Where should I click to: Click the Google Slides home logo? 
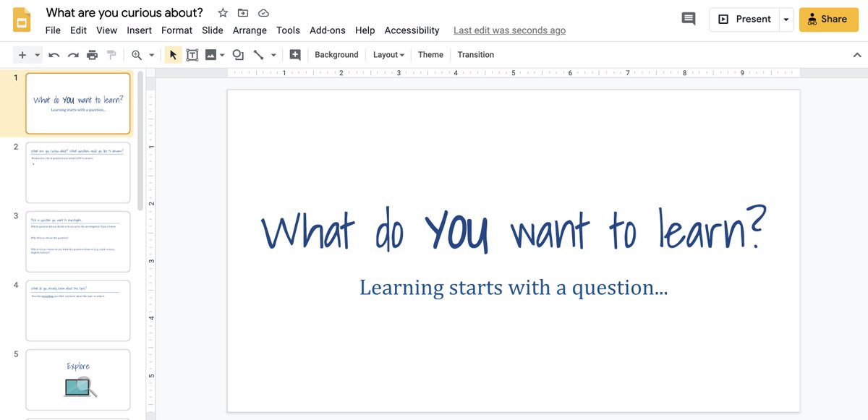point(22,20)
